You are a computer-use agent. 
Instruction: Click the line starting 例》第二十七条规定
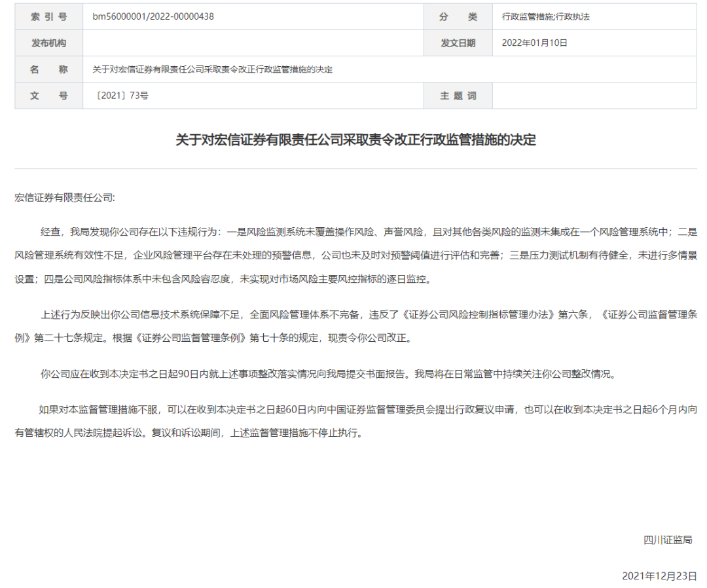(x=213, y=338)
